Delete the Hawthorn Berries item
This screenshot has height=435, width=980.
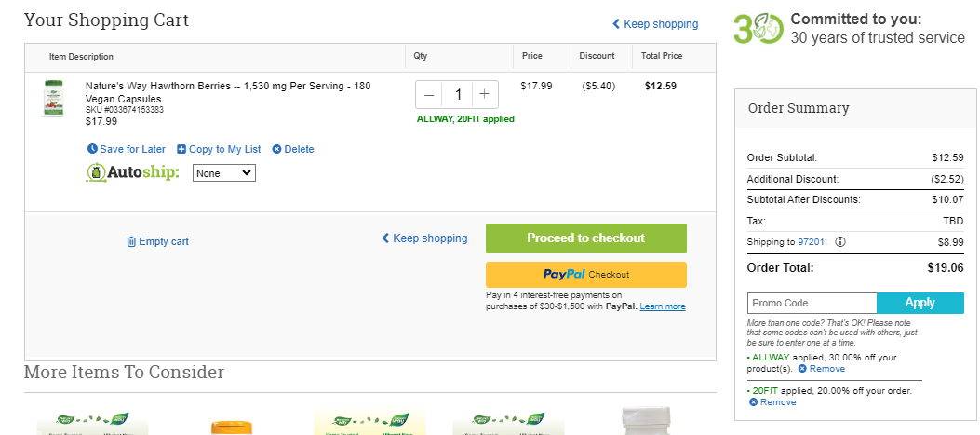(293, 149)
